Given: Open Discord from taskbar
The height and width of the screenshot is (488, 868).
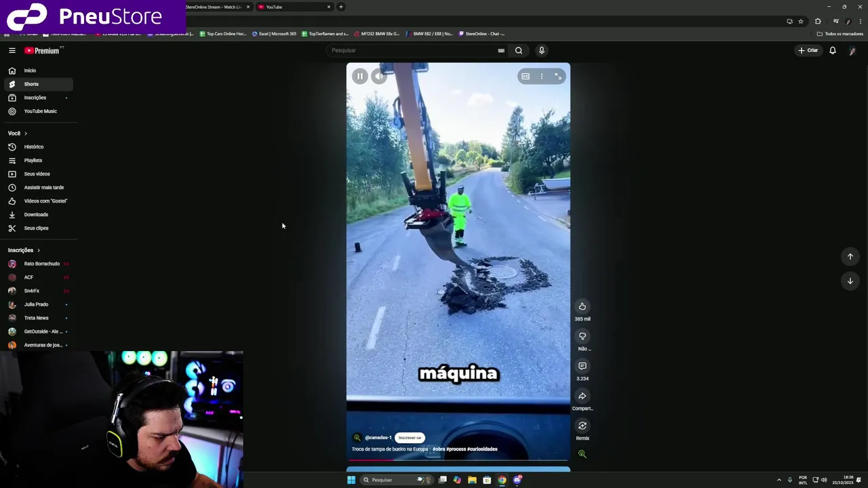Looking at the screenshot, I should (517, 480).
